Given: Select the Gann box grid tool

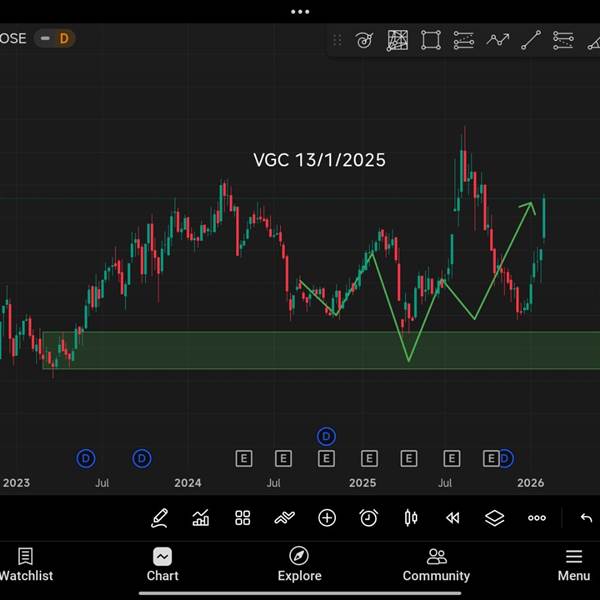Looking at the screenshot, I should tap(397, 40).
